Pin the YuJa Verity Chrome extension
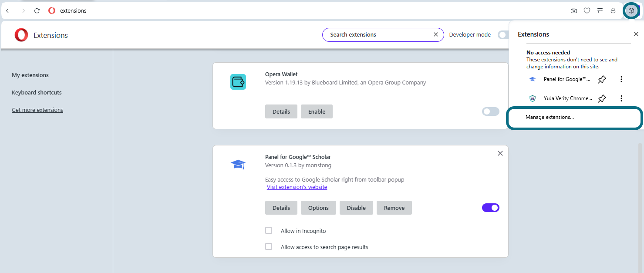This screenshot has height=273, width=644. pos(602,98)
